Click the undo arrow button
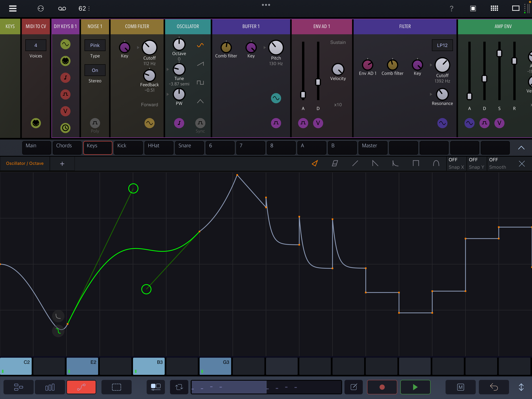Image resolution: width=532 pixels, height=399 pixels. 494,387
